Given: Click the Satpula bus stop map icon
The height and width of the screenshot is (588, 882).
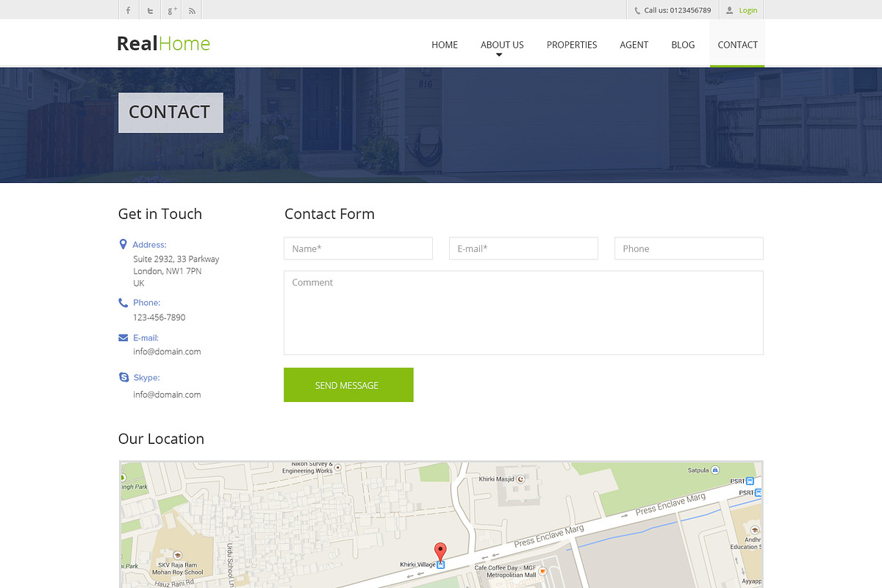Looking at the screenshot, I should 715,470.
